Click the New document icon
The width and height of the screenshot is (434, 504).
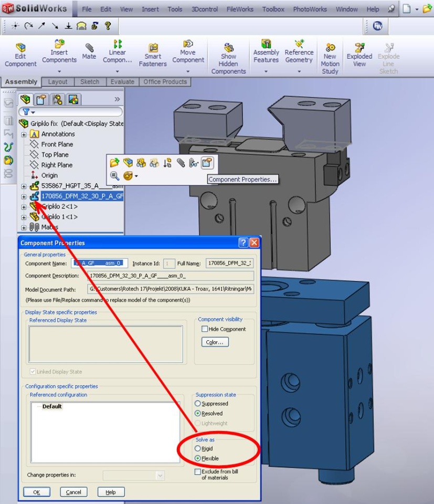(407, 9)
